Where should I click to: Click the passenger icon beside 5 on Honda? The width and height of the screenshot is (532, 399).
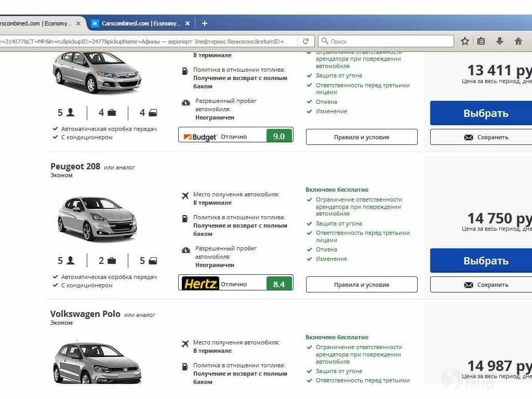(x=71, y=112)
